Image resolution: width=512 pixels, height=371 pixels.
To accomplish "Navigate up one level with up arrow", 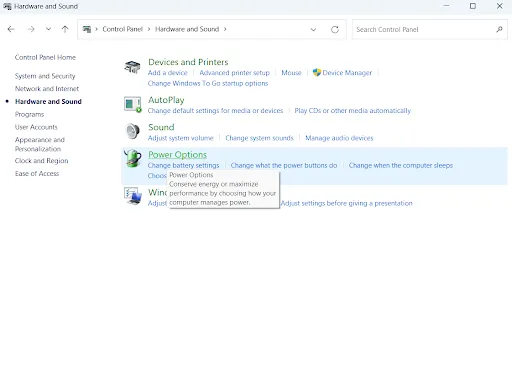I will [65, 29].
